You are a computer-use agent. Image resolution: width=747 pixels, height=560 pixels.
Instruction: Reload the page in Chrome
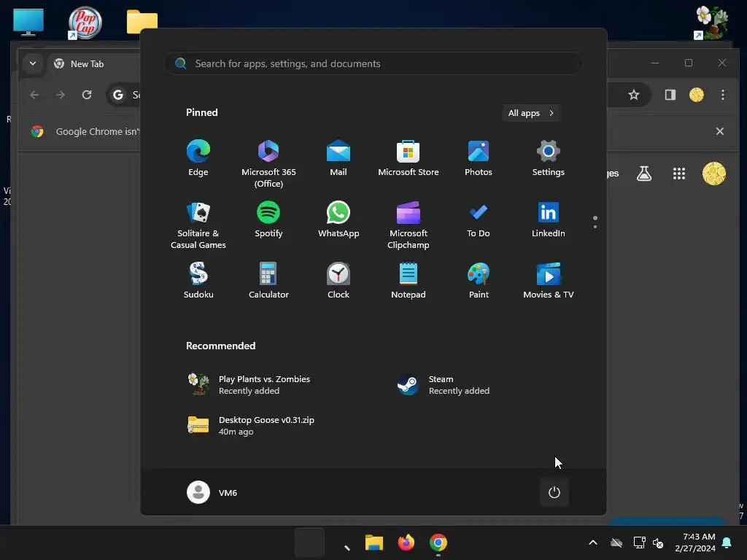pos(87,95)
